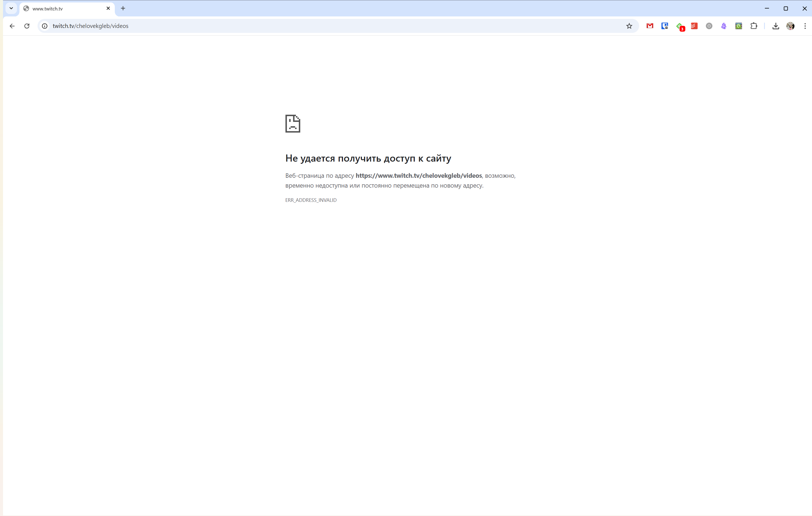812x516 pixels.
Task: Go back to the previous page
Action: (x=12, y=26)
